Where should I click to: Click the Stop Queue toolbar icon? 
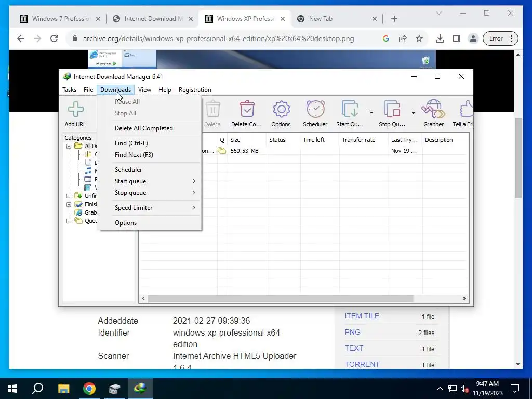coord(392,114)
